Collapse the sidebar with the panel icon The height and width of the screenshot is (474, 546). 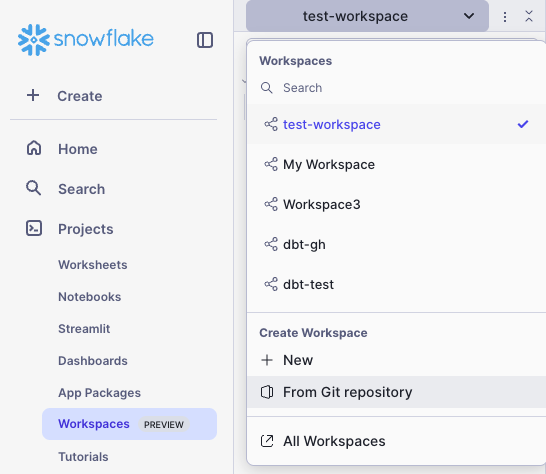pyautogui.click(x=205, y=40)
